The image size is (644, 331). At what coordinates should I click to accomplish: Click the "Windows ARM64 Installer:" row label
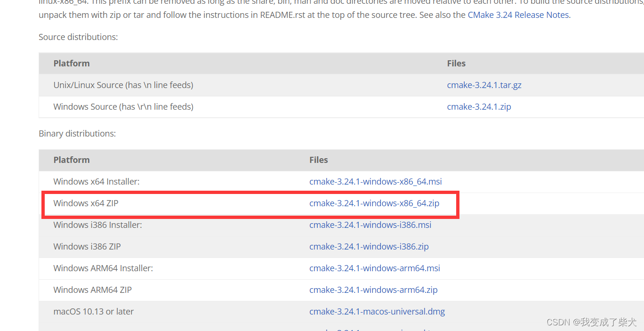pyautogui.click(x=103, y=268)
